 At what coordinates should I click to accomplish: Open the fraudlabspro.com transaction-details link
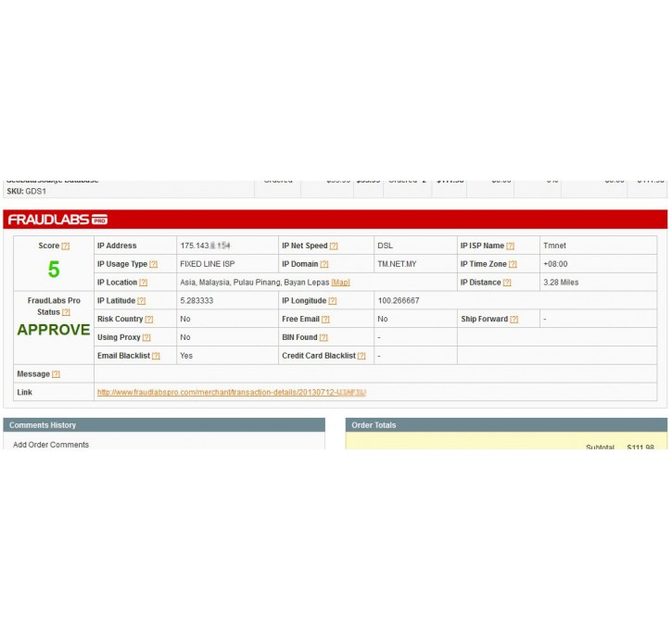point(232,392)
